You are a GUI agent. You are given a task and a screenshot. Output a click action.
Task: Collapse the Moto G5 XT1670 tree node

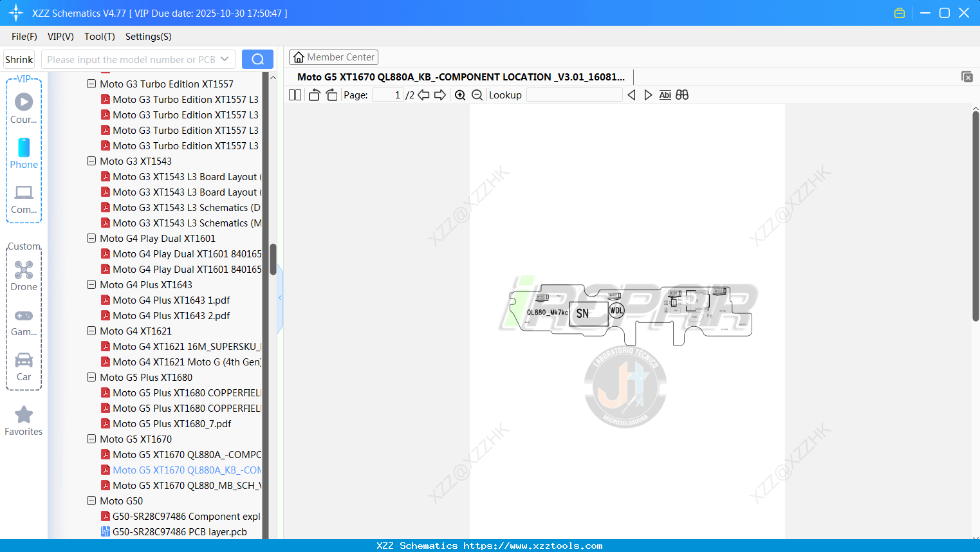pos(91,439)
